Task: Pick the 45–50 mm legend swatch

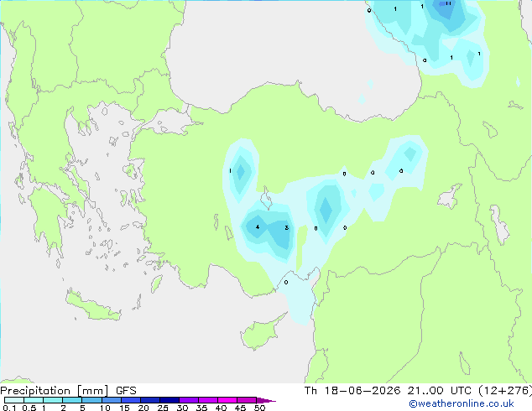Action: [x=247, y=400]
